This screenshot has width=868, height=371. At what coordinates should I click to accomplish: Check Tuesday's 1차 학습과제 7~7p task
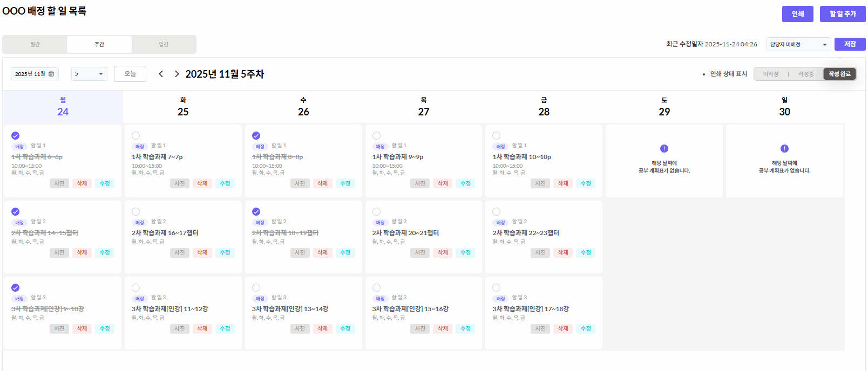point(136,135)
